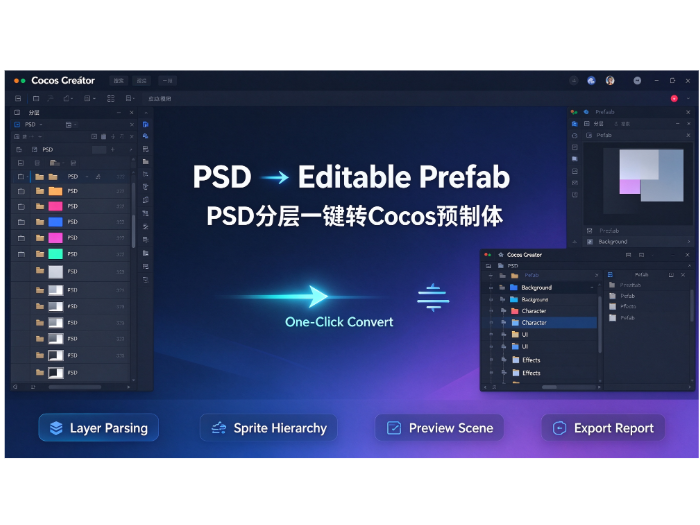Click the vertical scrollbar of the PSD layer list
Image resolution: width=700 pixels, height=525 pixels.
coord(133,214)
